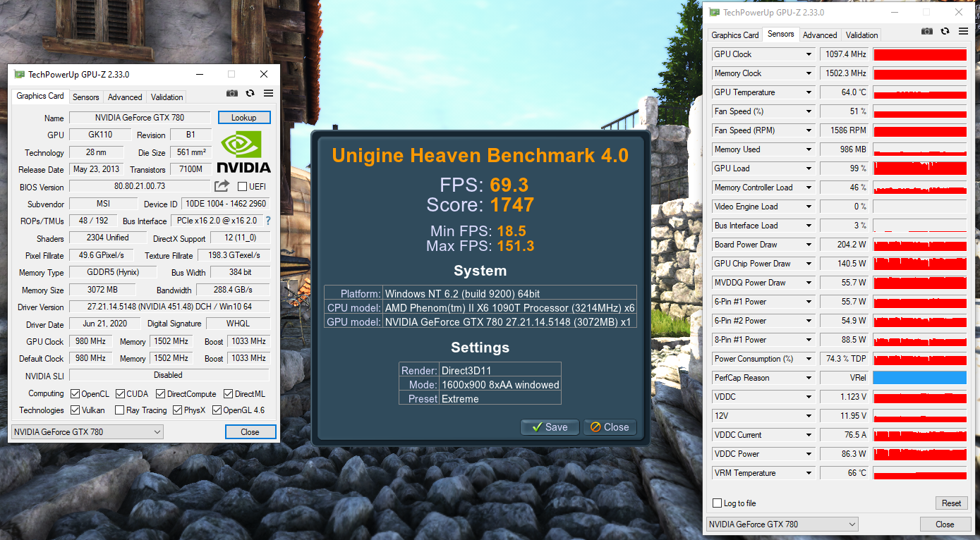Open the GPU Temperature sensor dropdown
The width and height of the screenshot is (980, 540).
click(809, 92)
